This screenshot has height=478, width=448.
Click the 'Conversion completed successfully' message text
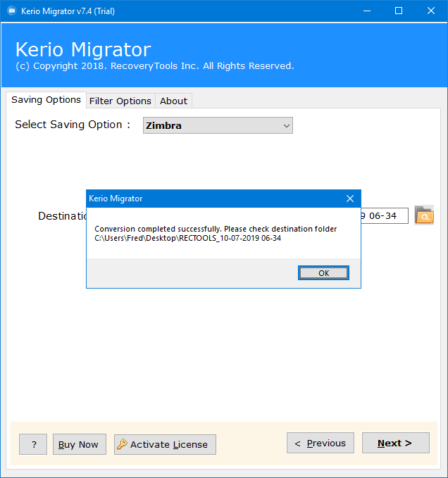click(216, 229)
